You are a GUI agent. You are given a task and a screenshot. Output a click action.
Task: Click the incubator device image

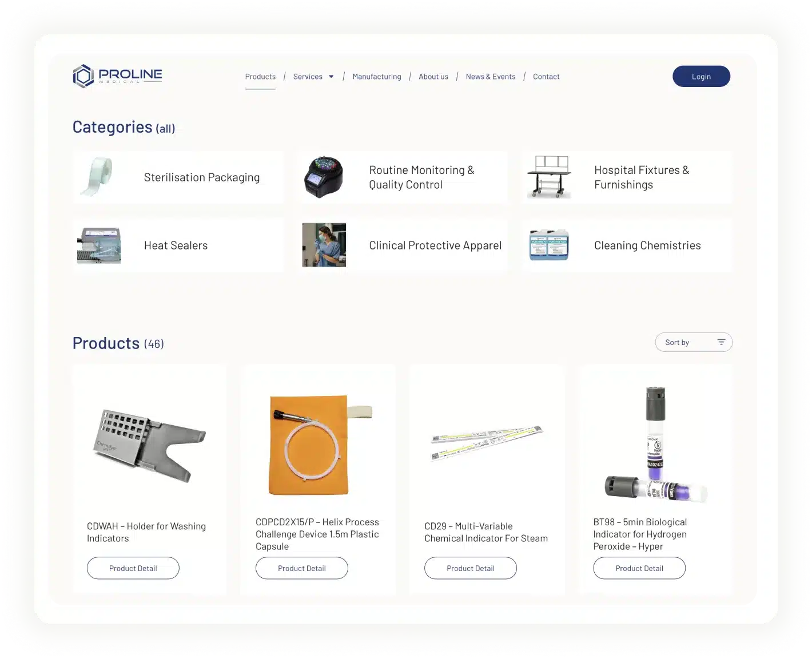(324, 177)
